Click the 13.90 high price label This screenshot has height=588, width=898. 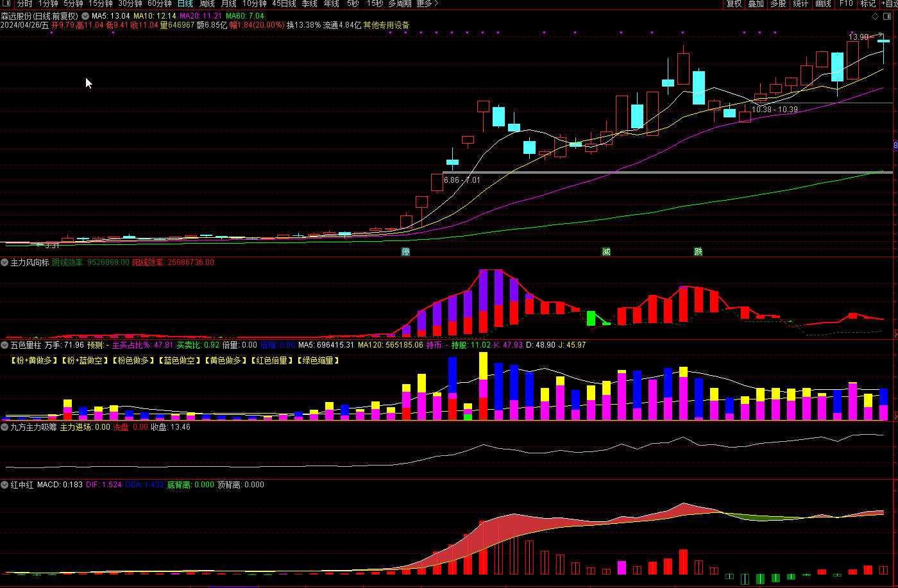pyautogui.click(x=858, y=37)
